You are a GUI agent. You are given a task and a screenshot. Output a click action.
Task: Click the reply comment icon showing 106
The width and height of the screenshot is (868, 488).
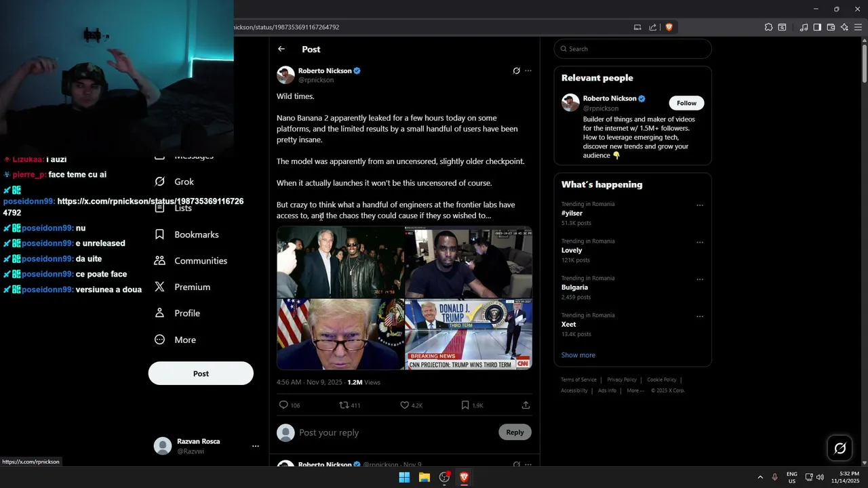pos(290,405)
